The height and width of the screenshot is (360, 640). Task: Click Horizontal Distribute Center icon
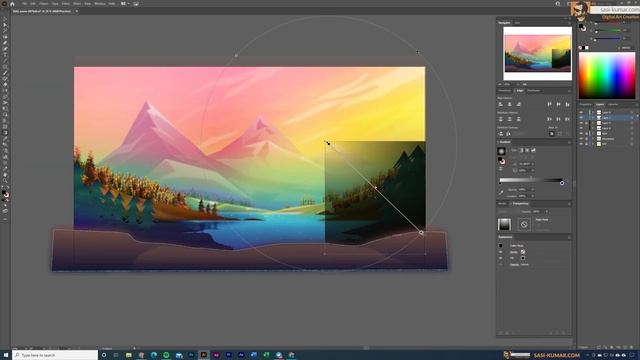click(x=558, y=119)
